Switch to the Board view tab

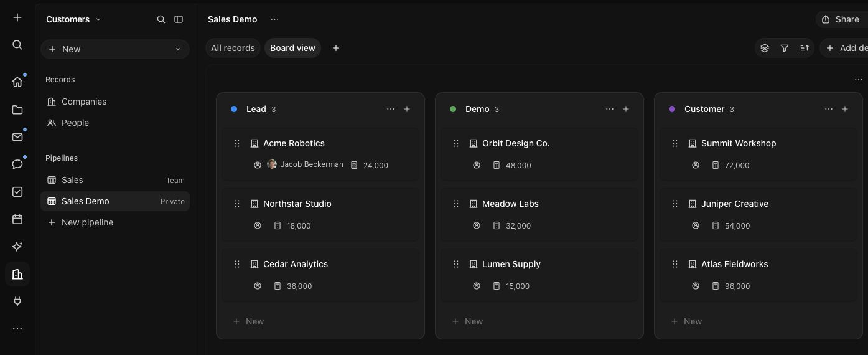point(292,48)
